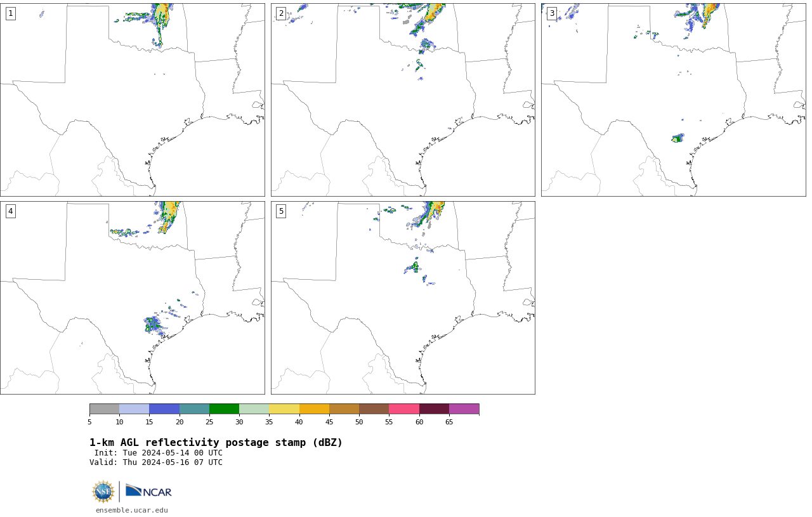The image size is (812, 517).
Task: Click the NCAR logo
Action: click(x=148, y=492)
